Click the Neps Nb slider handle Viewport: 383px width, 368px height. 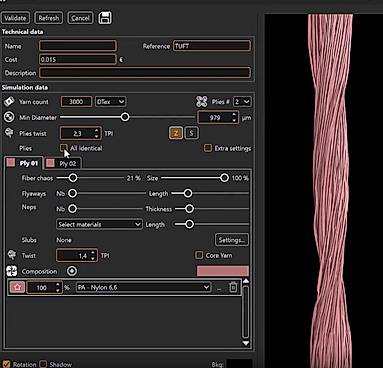pos(72,209)
